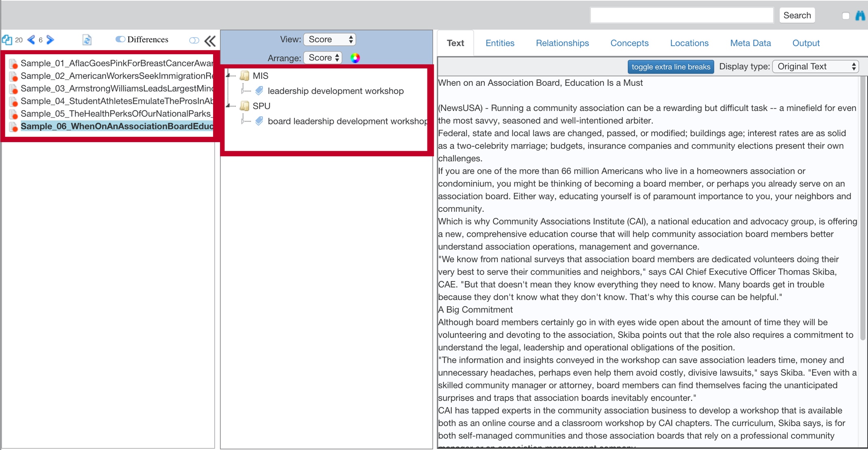The height and width of the screenshot is (450, 868).
Task: Open the View Score dropdown
Action: tap(330, 39)
